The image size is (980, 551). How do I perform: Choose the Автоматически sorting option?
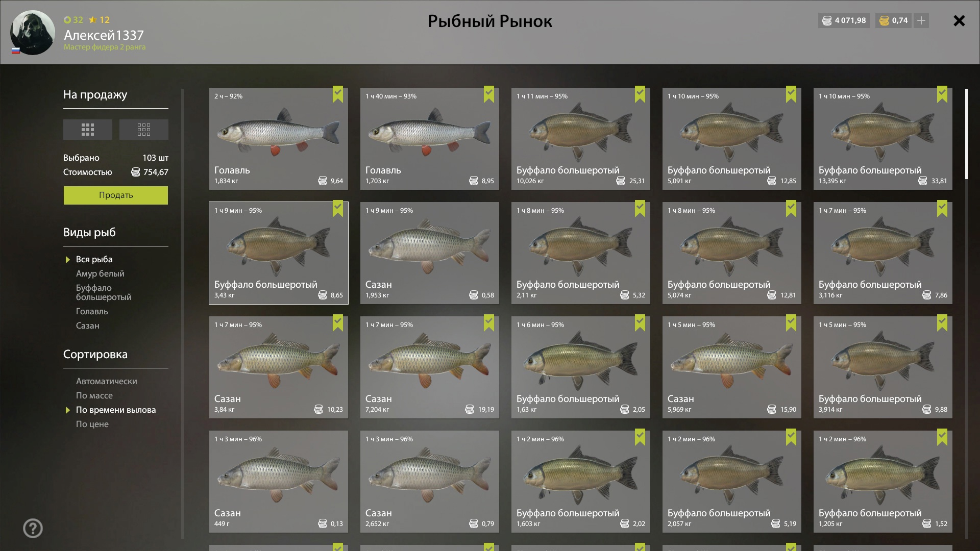tap(107, 381)
